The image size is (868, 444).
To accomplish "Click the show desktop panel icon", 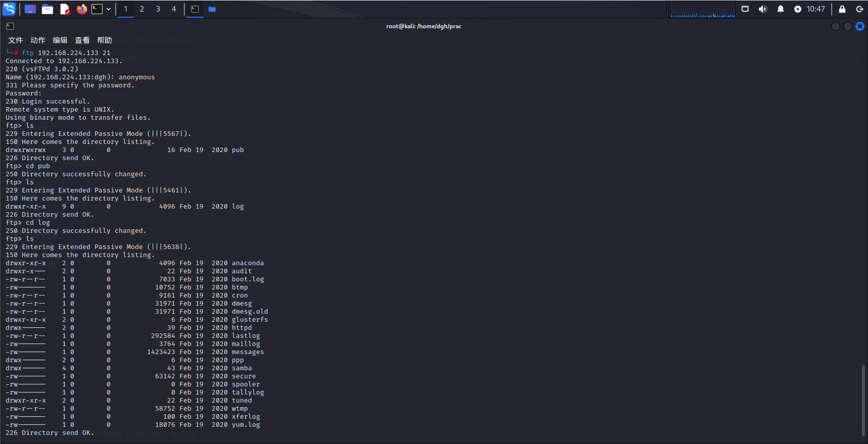I will (x=30, y=9).
